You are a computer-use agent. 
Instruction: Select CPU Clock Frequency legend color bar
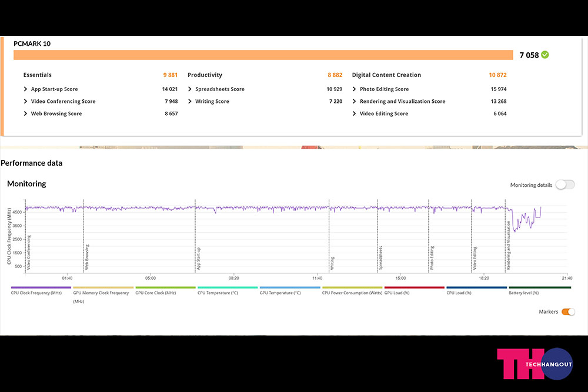(41, 287)
